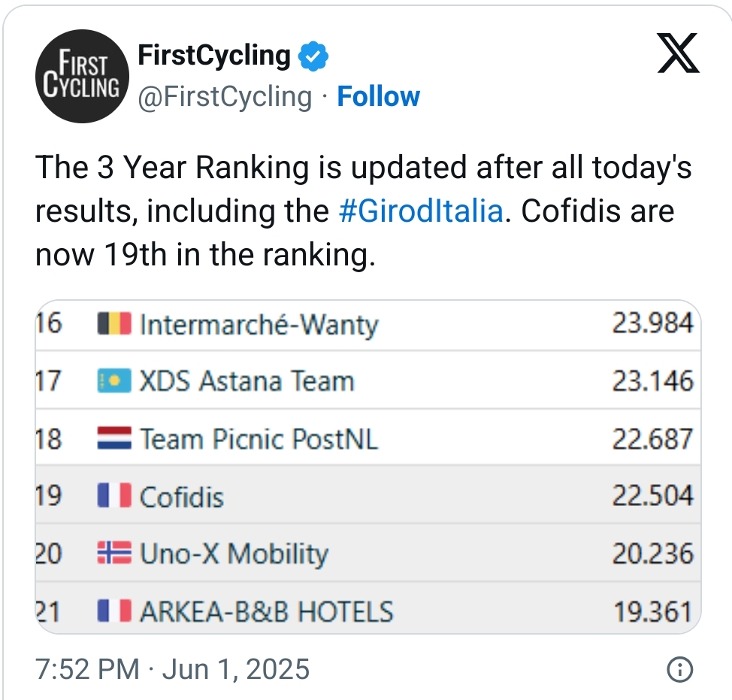Image resolution: width=732 pixels, height=700 pixels.
Task: Click the blue verified checkmark badge
Action: (x=313, y=57)
